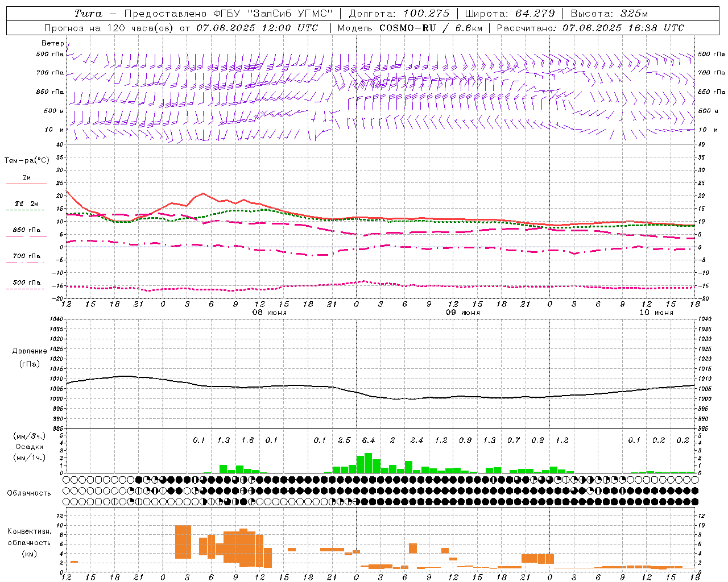Click the date label "08 июня"
The image size is (728, 582).
point(270,313)
